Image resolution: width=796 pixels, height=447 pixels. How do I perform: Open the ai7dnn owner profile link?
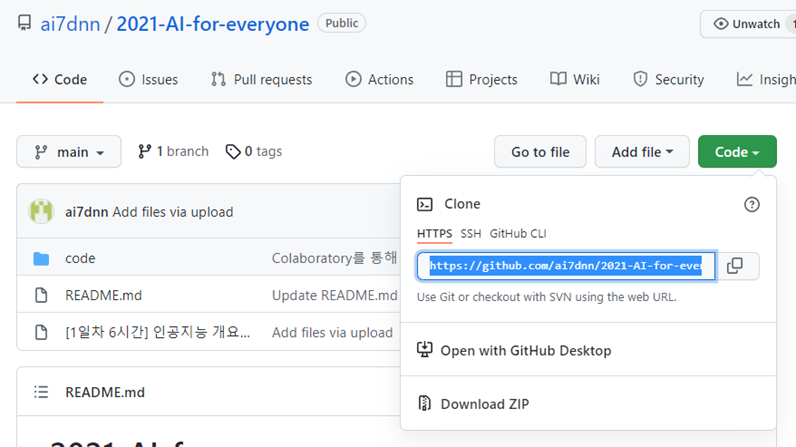70,24
